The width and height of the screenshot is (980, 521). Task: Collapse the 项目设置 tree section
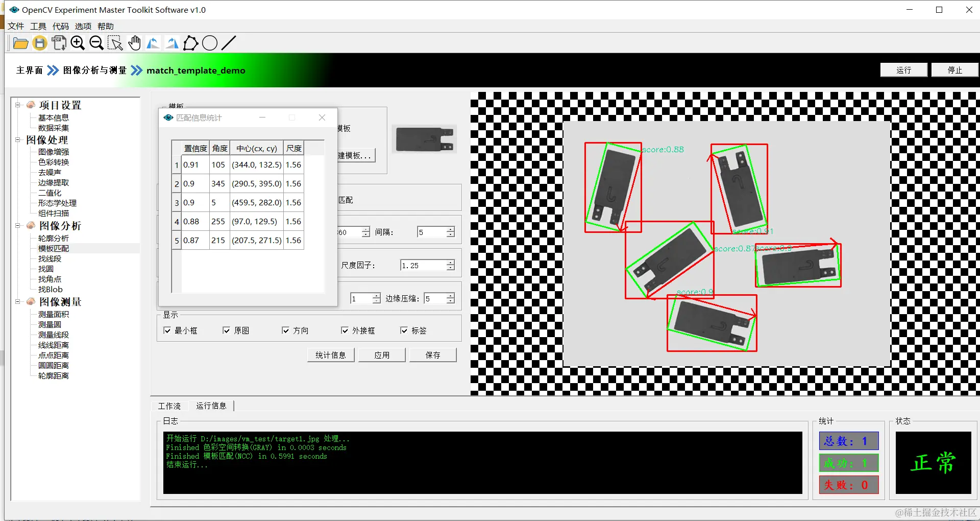pyautogui.click(x=18, y=105)
